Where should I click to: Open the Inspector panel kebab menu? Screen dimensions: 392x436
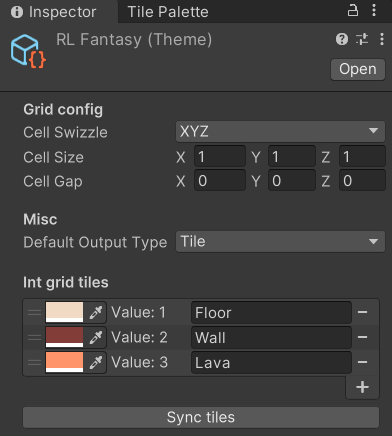coord(374,11)
